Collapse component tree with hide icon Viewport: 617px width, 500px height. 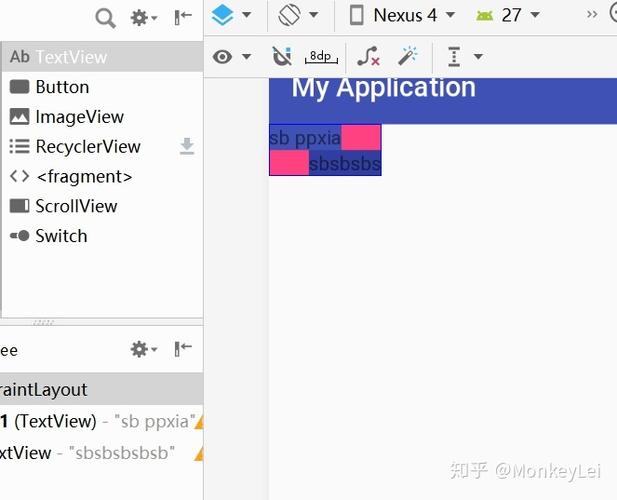(183, 349)
